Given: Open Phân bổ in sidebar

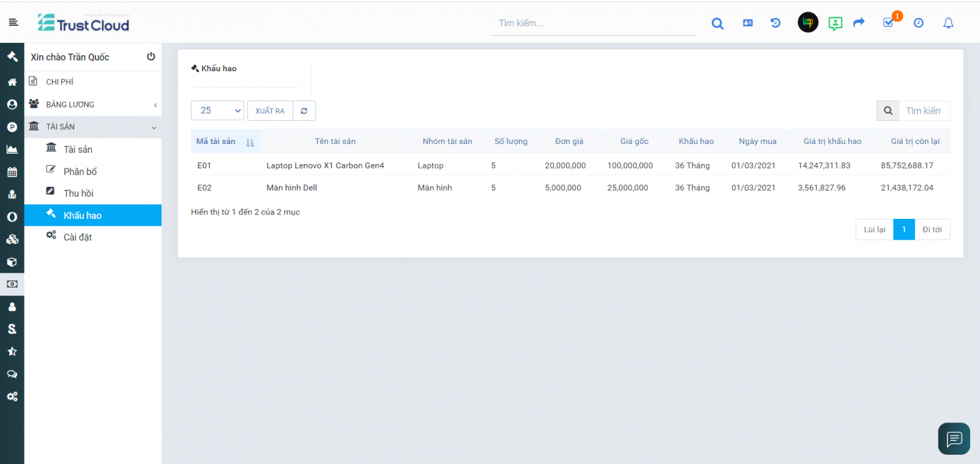Looking at the screenshot, I should 80,172.
